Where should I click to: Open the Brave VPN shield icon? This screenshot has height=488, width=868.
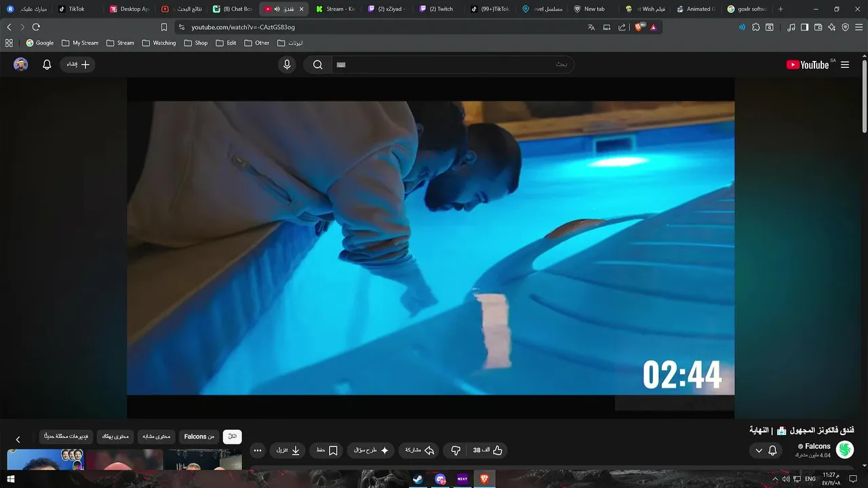pos(846,27)
